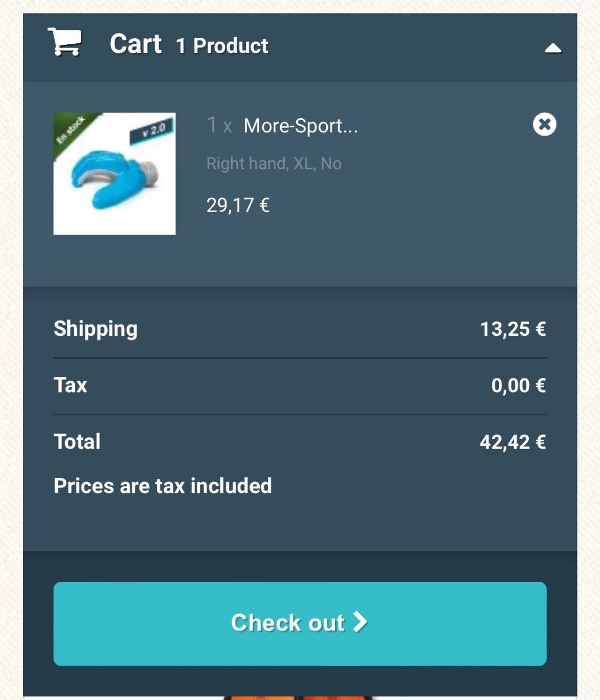Image resolution: width=600 pixels, height=700 pixels.
Task: Click the shopping cart icon
Action: pos(65,42)
